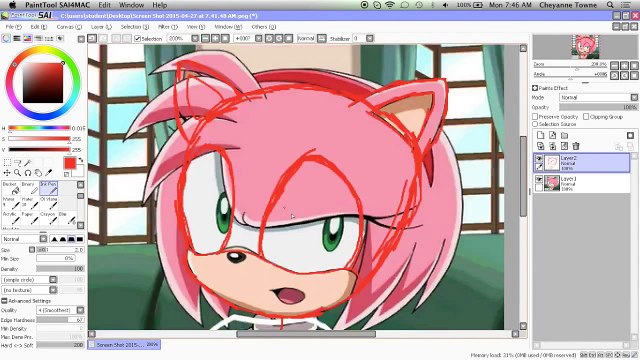Choose the Oil Water brush
Image resolution: width=640 pixels, height=360 pixels.
[49, 203]
